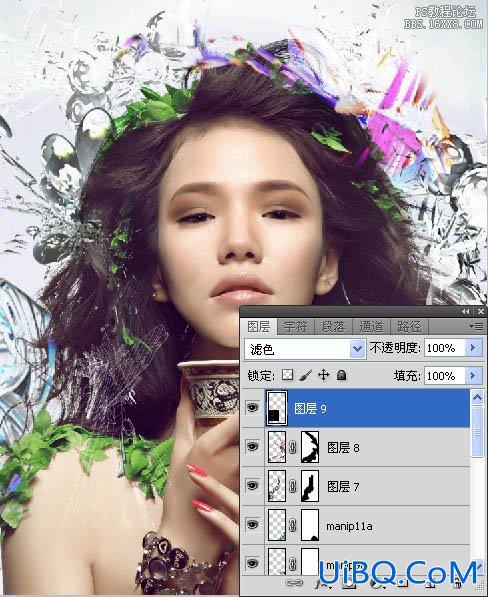Toggle visibility of the manip11a layer
Screen dimensions: 488x597
(x=252, y=525)
